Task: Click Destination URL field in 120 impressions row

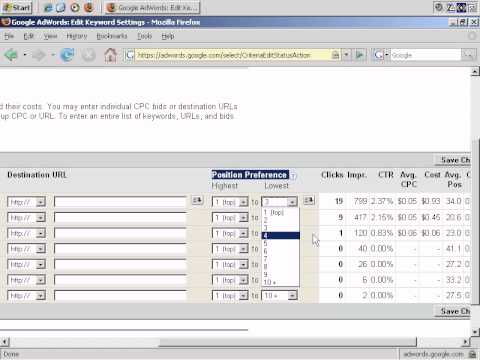Action: coord(120,233)
